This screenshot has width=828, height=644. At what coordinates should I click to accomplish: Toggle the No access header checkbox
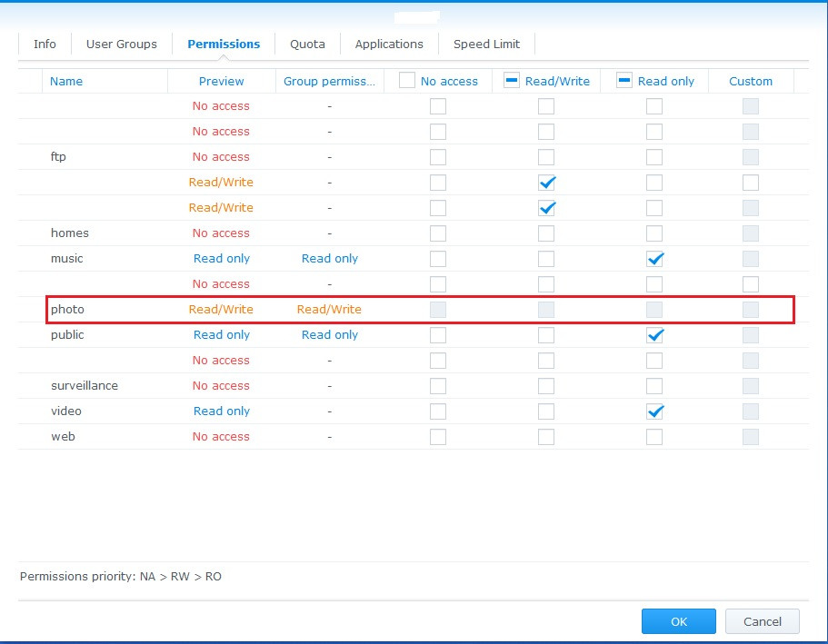(406, 80)
